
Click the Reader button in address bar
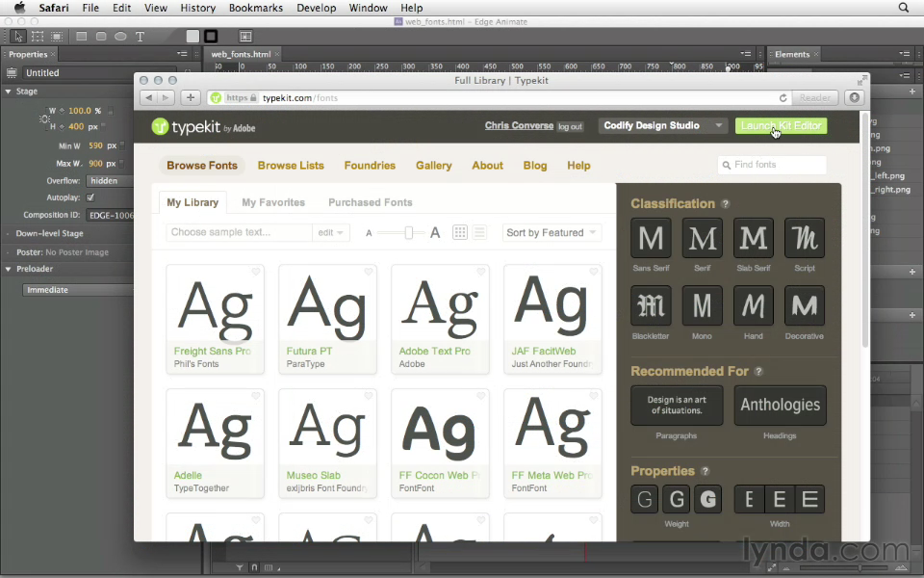815,98
